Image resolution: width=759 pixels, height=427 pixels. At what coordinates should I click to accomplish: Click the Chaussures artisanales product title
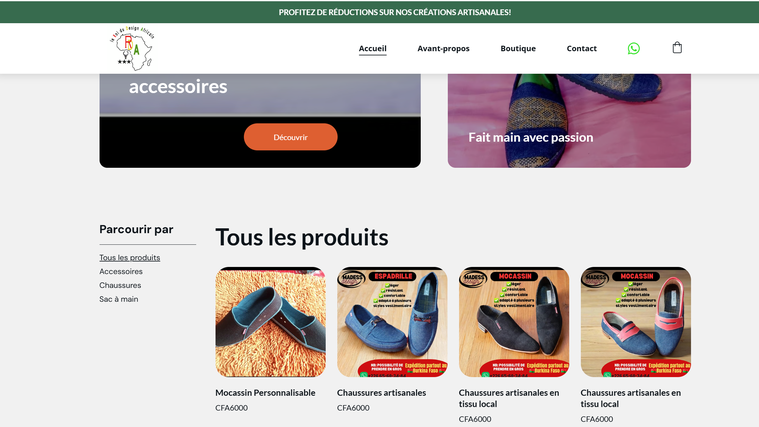click(381, 393)
